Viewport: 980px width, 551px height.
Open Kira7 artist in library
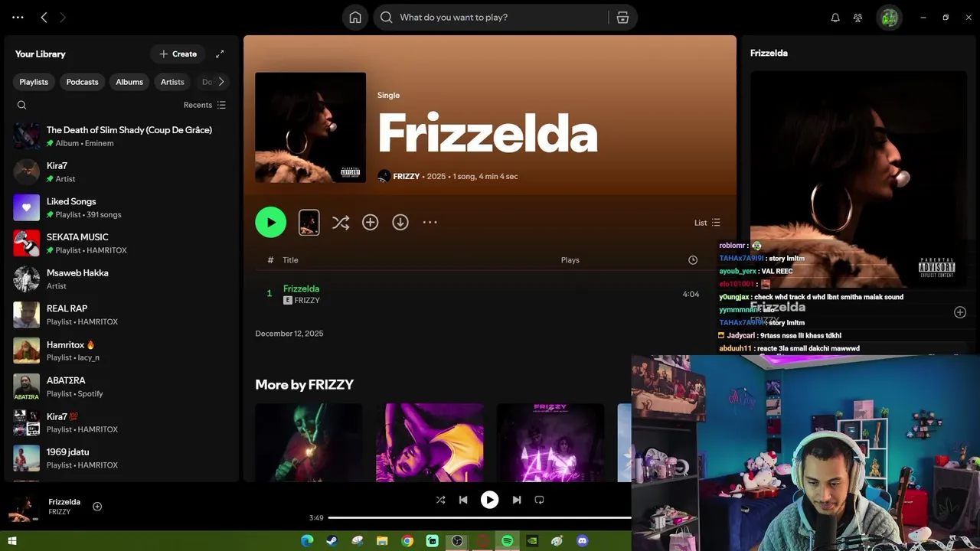[122, 172]
